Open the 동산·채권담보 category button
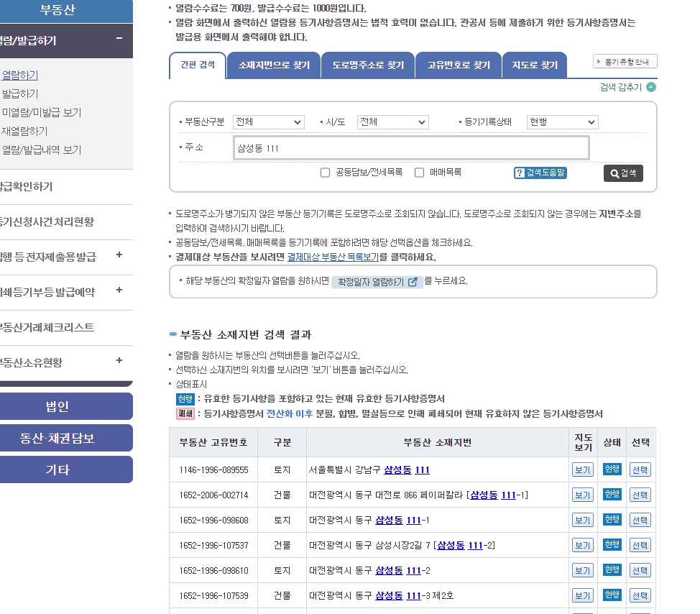Screen dimensions: 700x614 coord(66,438)
